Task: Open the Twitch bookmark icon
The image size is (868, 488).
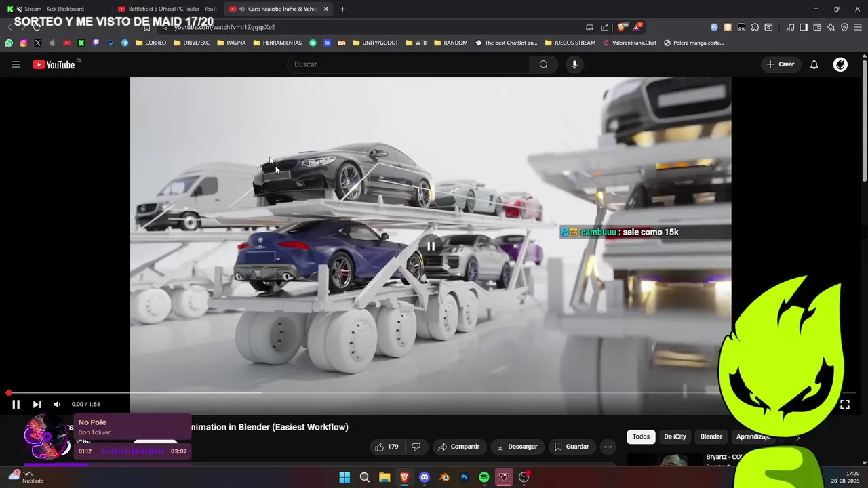Action: pos(96,43)
